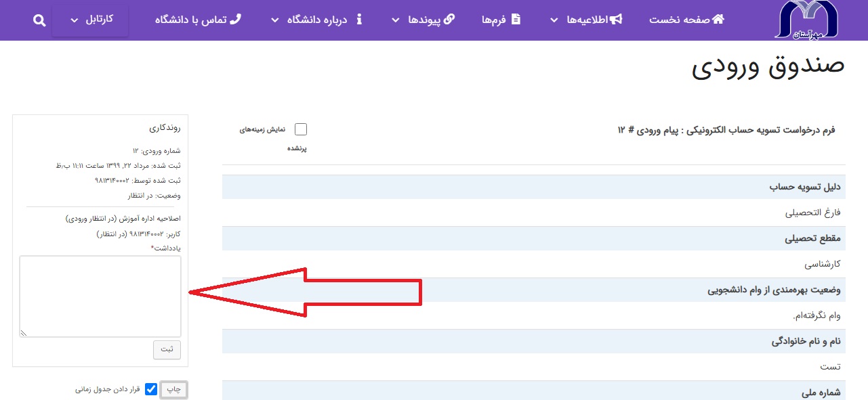Click the home icon beside صفحه نخست
Image resolution: width=868 pixels, height=400 pixels.
point(719,20)
